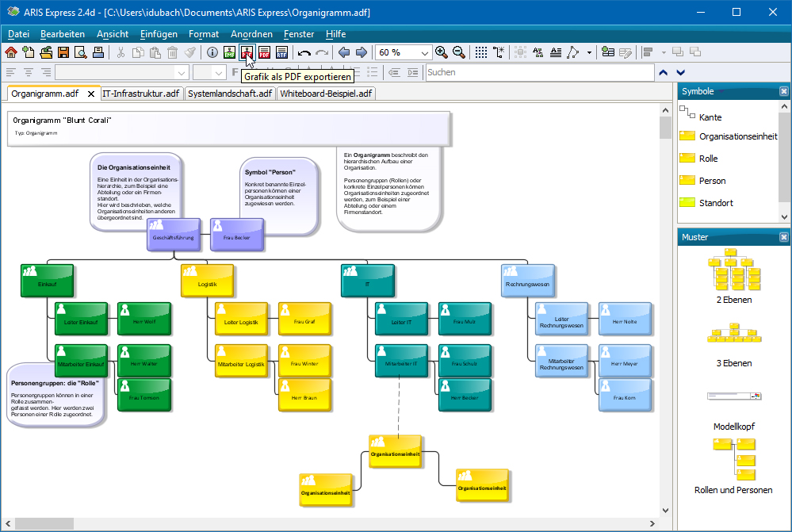
Task: Export graphic as PDF icon
Action: coord(247,52)
